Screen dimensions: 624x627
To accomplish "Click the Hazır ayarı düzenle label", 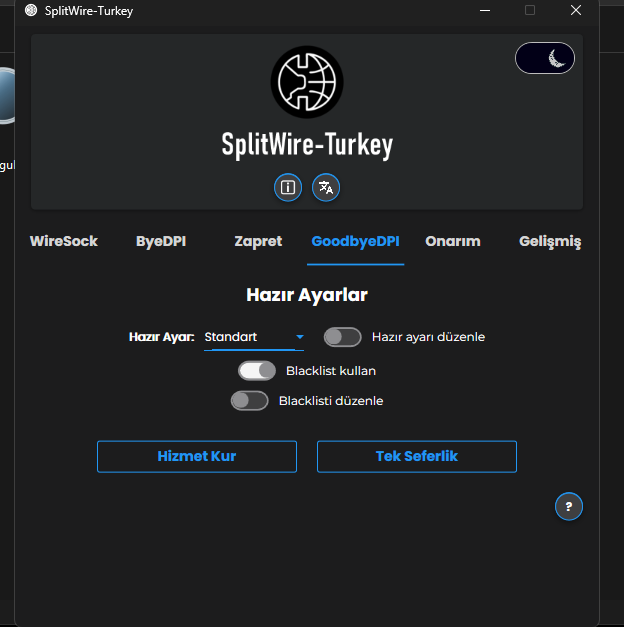I will 428,337.
